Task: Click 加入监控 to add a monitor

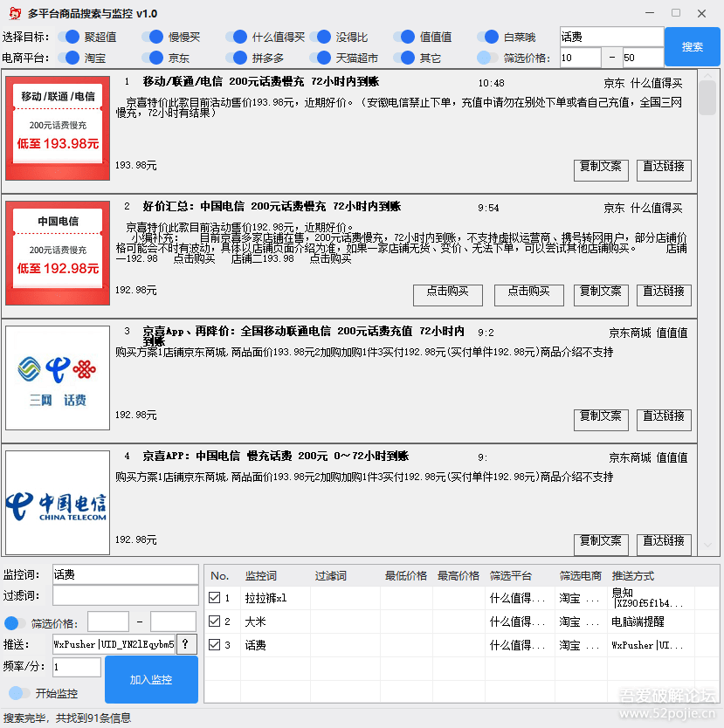Action: click(x=150, y=679)
